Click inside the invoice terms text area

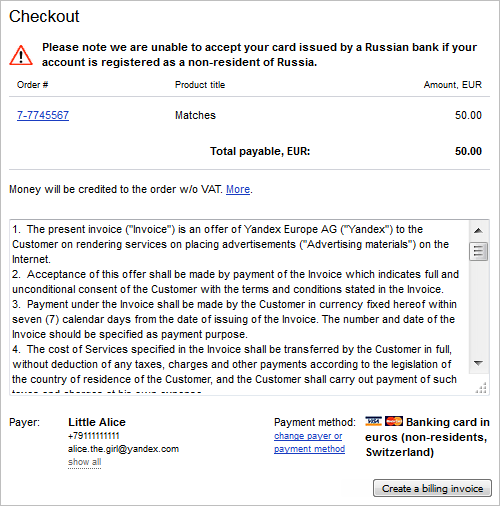(x=239, y=307)
